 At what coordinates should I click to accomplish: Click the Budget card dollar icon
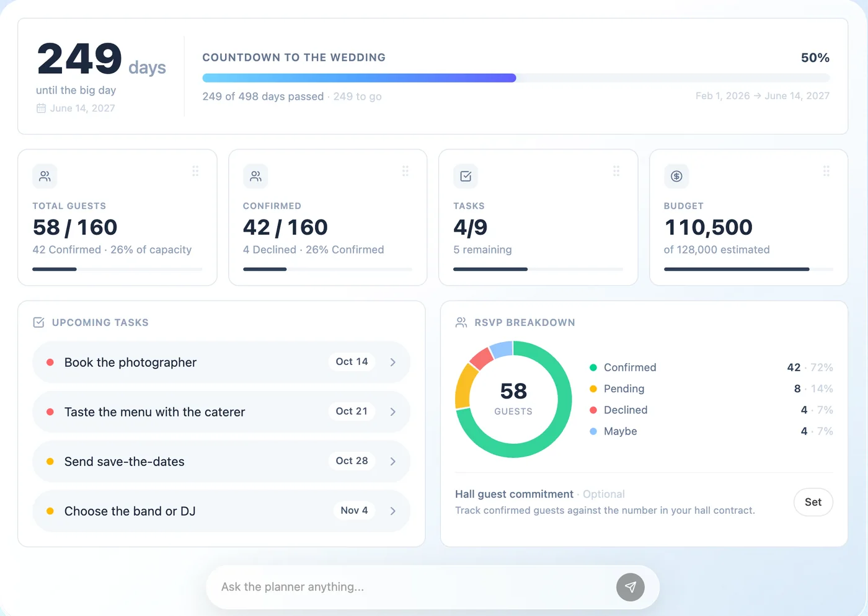[x=676, y=177]
